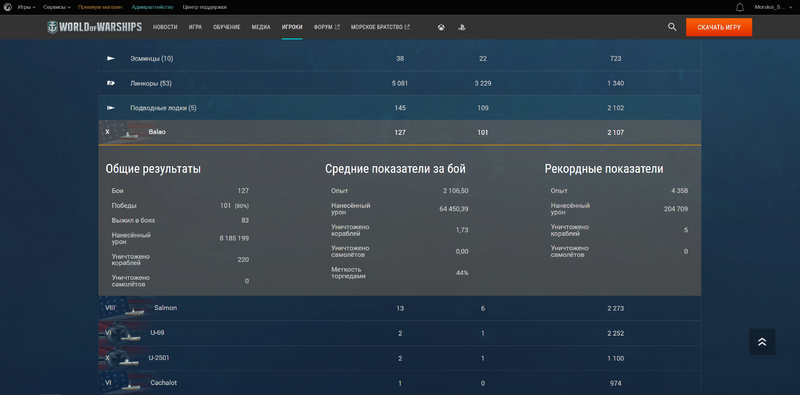
Task: Expand the Сервисы dropdown menu
Action: point(57,7)
